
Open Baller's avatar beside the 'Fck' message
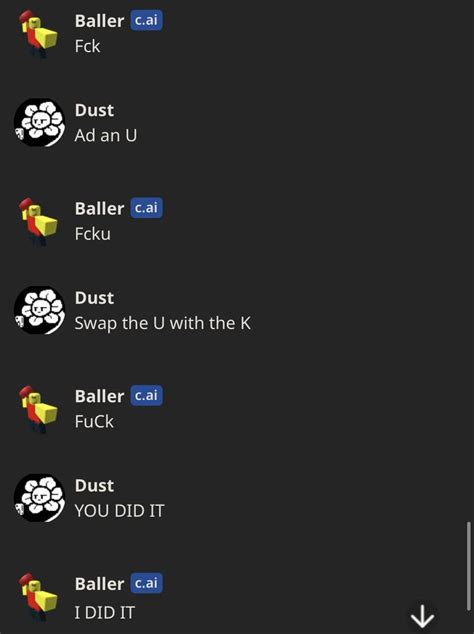click(x=38, y=34)
